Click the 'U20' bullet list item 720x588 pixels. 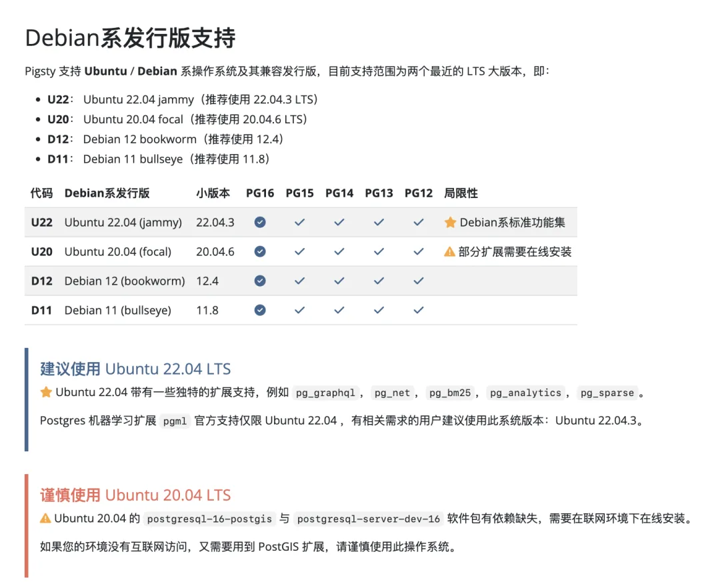[x=177, y=119]
